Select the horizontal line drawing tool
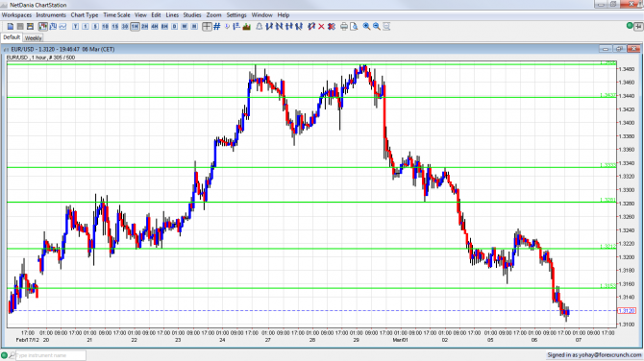 click(288, 27)
